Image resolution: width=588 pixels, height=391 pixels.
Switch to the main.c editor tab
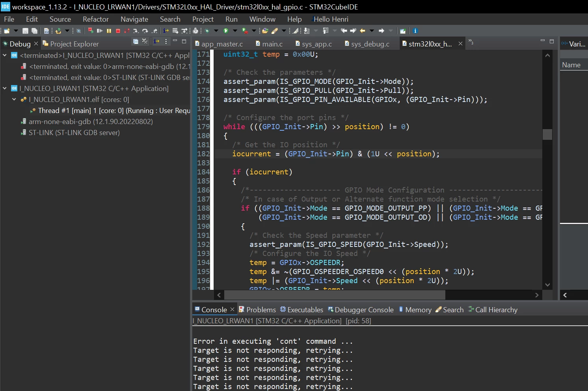click(269, 44)
